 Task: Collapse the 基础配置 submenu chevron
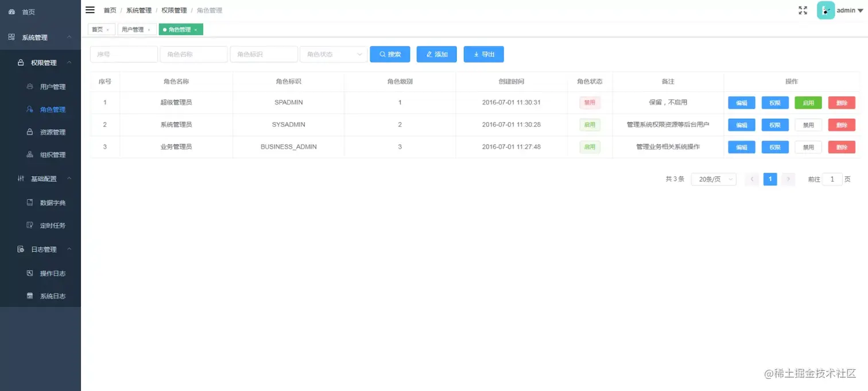(69, 179)
